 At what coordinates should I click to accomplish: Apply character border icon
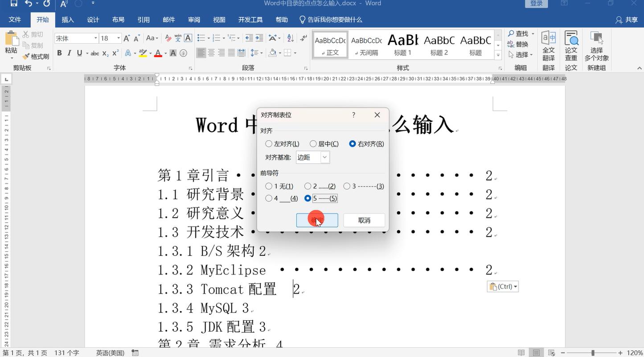coord(188,38)
